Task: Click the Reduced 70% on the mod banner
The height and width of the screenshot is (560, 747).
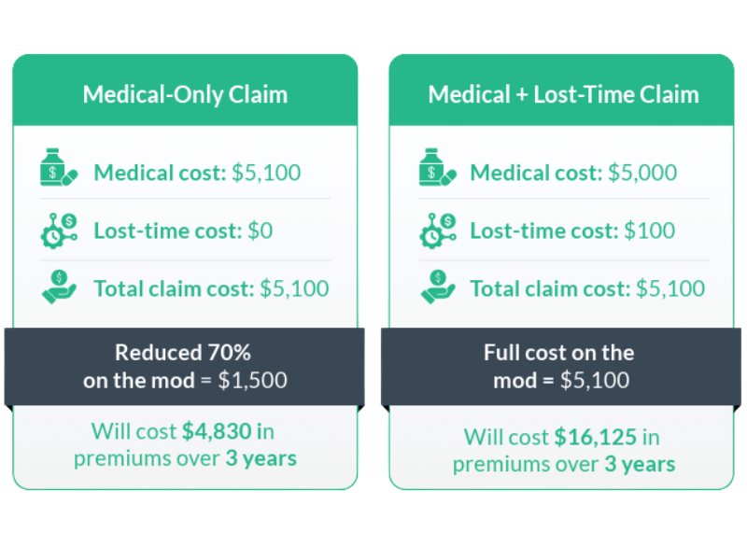Action: (185, 366)
